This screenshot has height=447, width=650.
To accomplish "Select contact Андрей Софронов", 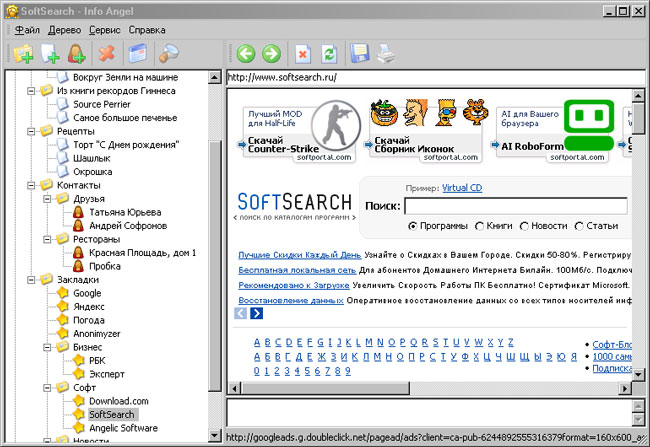I will 128,226.
